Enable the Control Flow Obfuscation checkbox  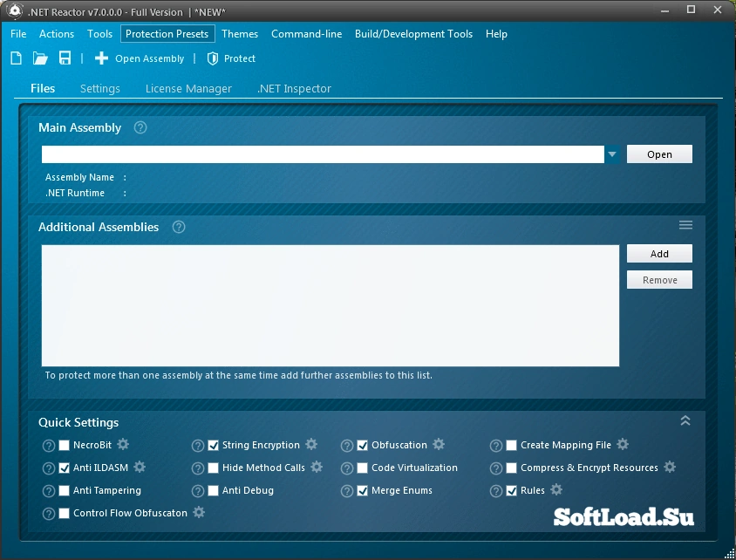coord(65,513)
